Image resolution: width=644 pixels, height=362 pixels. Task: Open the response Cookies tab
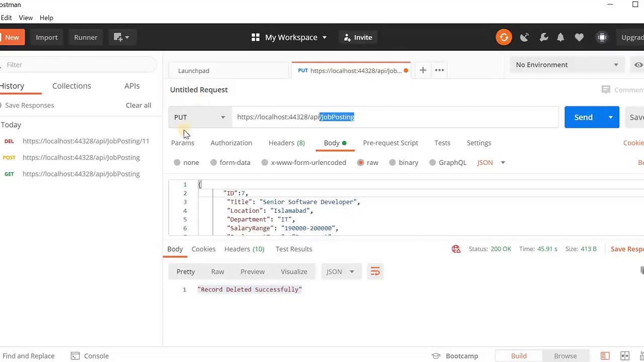click(203, 249)
